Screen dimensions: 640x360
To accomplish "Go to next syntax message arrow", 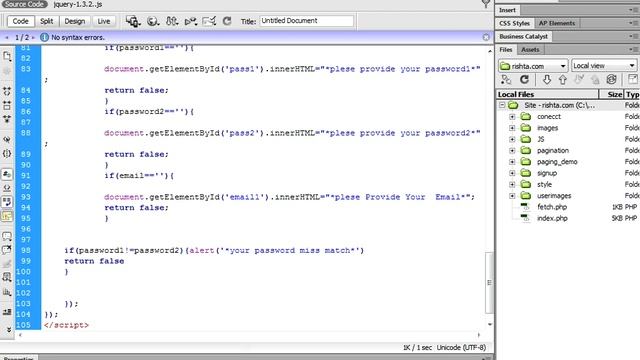I will click(33, 38).
